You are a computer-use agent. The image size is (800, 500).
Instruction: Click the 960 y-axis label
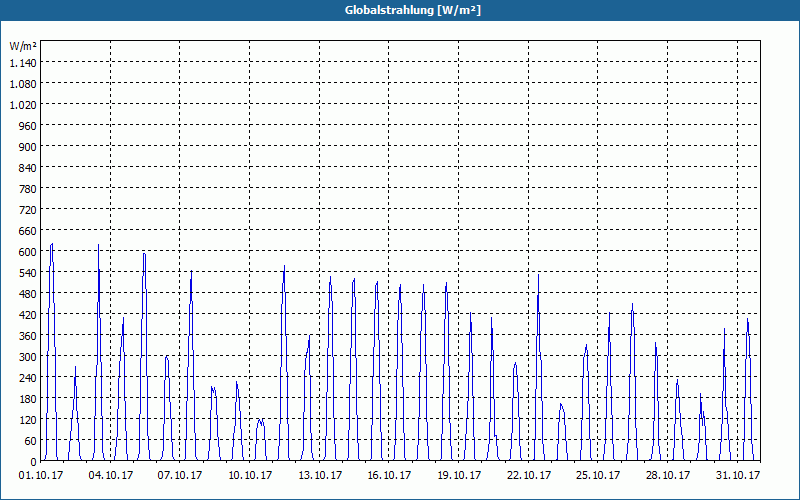tap(28, 126)
